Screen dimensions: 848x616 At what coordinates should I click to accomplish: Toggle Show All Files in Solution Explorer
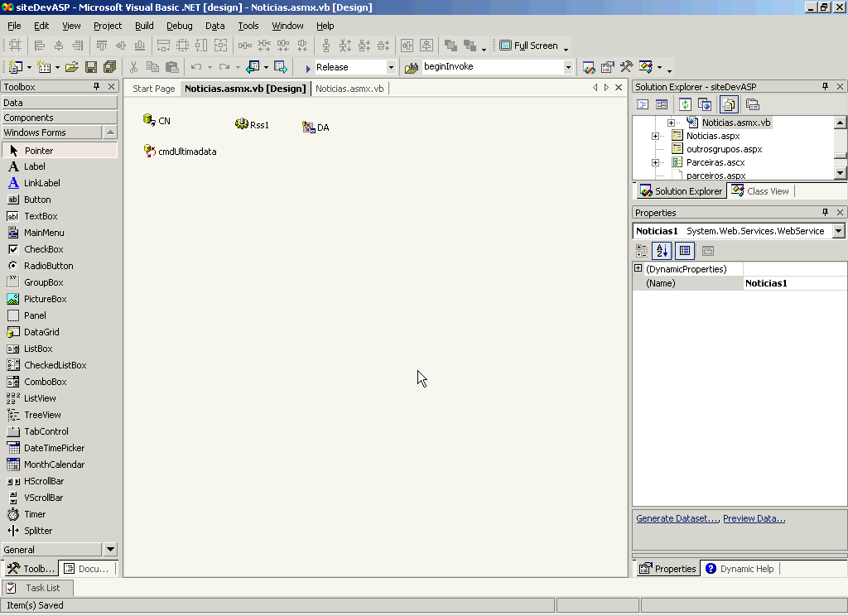tap(729, 104)
